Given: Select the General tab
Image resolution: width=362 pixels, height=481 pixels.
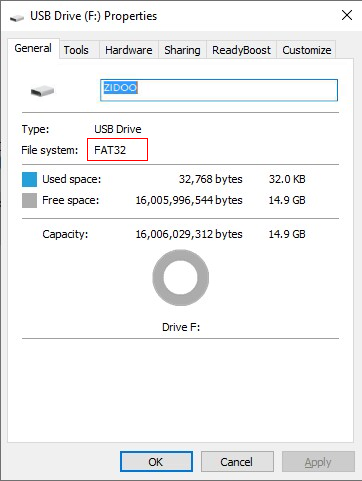Looking at the screenshot, I should click(x=33, y=48).
